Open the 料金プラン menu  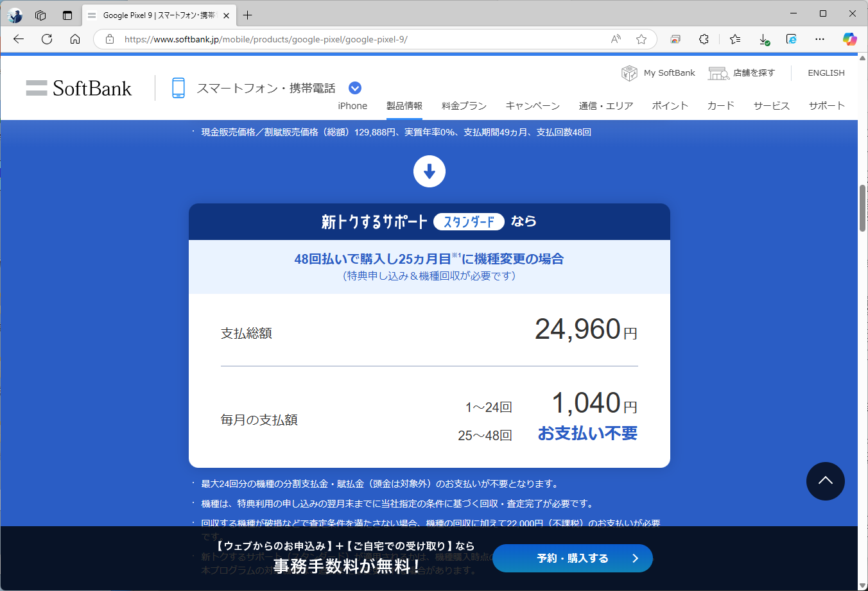[x=464, y=106]
